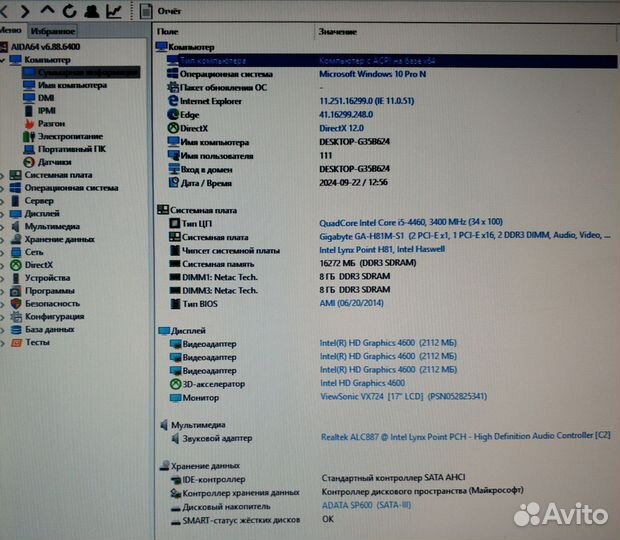Screen dimensions: 620x540
Task: Open the Users icon in toolbar
Action: point(92,11)
